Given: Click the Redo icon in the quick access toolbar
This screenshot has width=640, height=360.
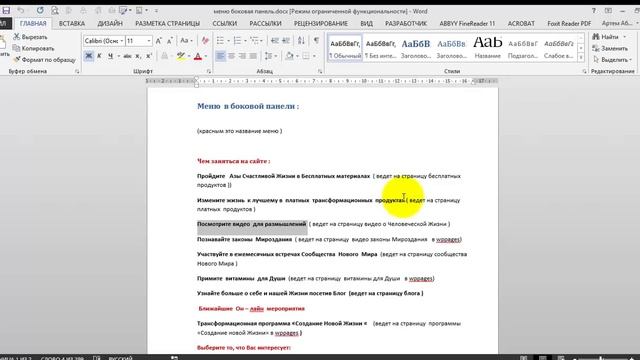Looking at the screenshot, I should (40, 11).
